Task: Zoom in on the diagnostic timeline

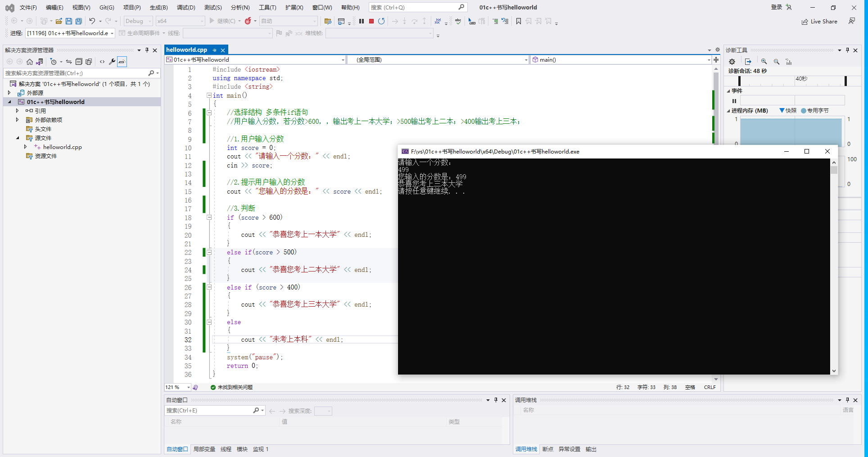Action: pyautogui.click(x=764, y=62)
